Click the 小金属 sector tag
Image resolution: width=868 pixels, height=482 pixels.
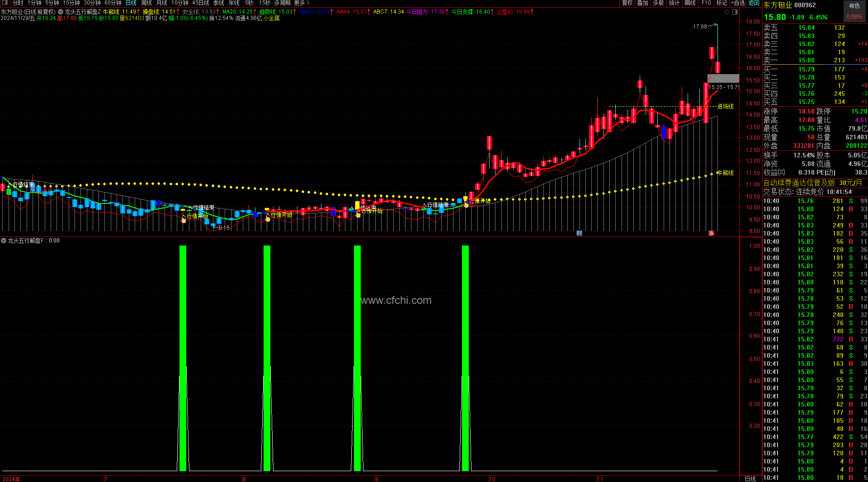pos(272,19)
